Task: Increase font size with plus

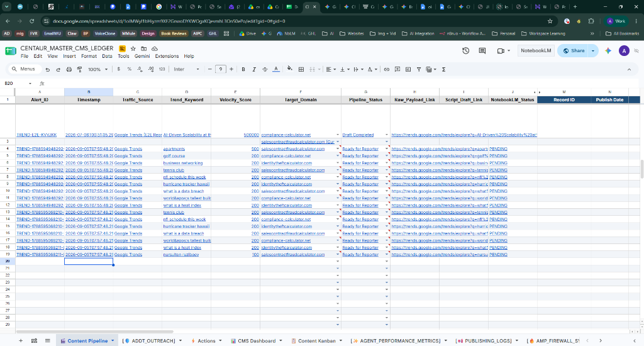Action: (x=231, y=69)
